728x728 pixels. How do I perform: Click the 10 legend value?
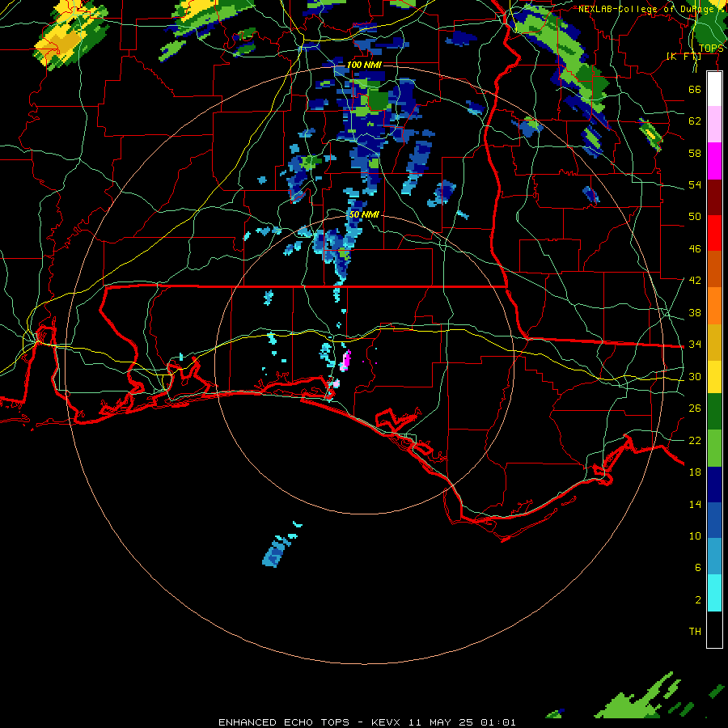[x=695, y=535]
